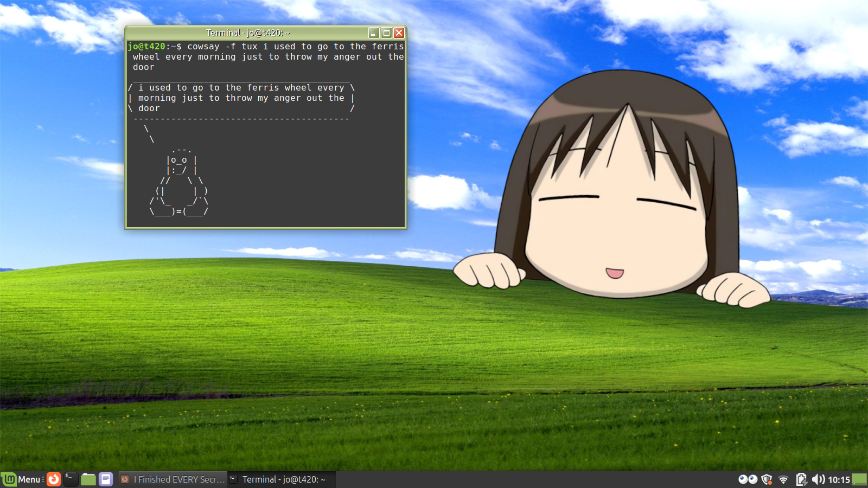Select the 'Terminal - jo@t420: ~' taskbar entry
Image resolution: width=868 pixels, height=488 pixels.
click(x=282, y=479)
